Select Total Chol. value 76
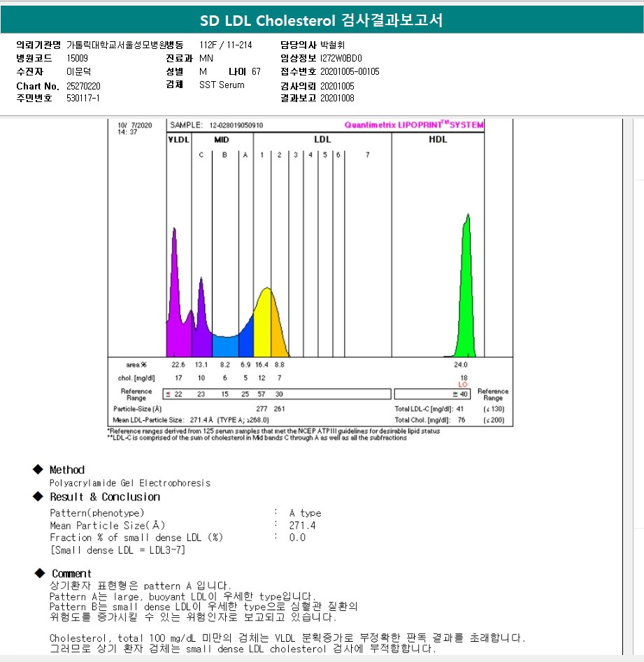 461,420
